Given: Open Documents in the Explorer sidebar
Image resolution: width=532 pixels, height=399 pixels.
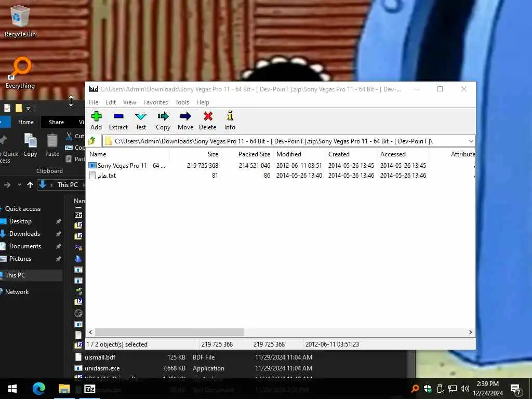Looking at the screenshot, I should [25, 246].
